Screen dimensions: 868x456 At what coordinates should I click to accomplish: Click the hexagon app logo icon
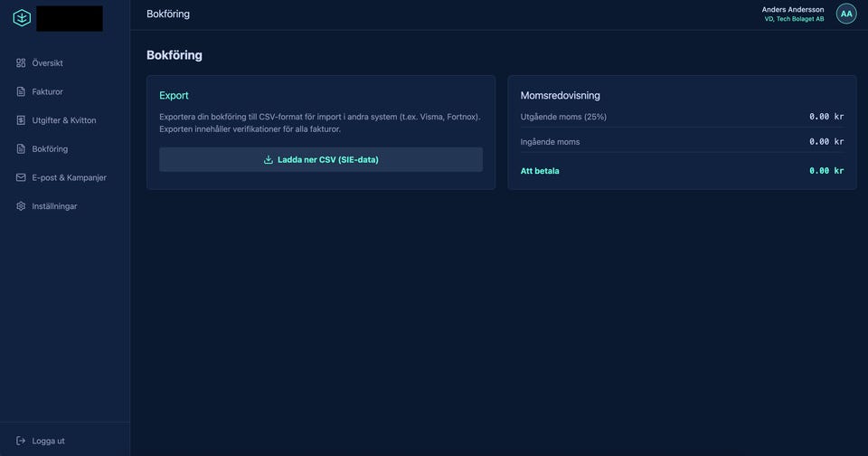22,18
